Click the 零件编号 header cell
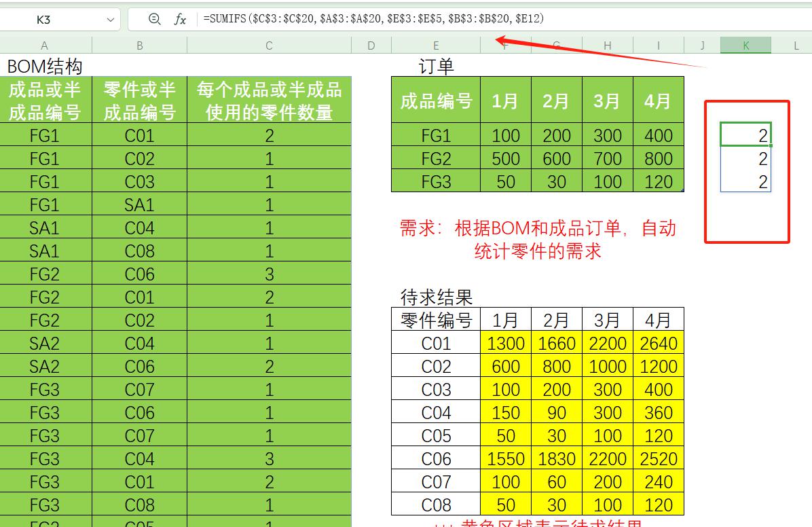 (436, 320)
